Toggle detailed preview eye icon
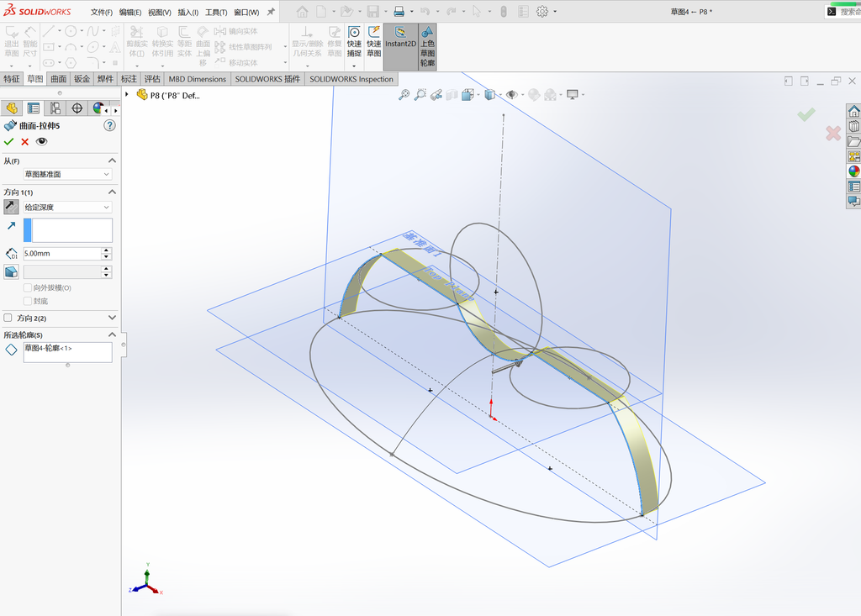The width and height of the screenshot is (861, 616). (41, 142)
